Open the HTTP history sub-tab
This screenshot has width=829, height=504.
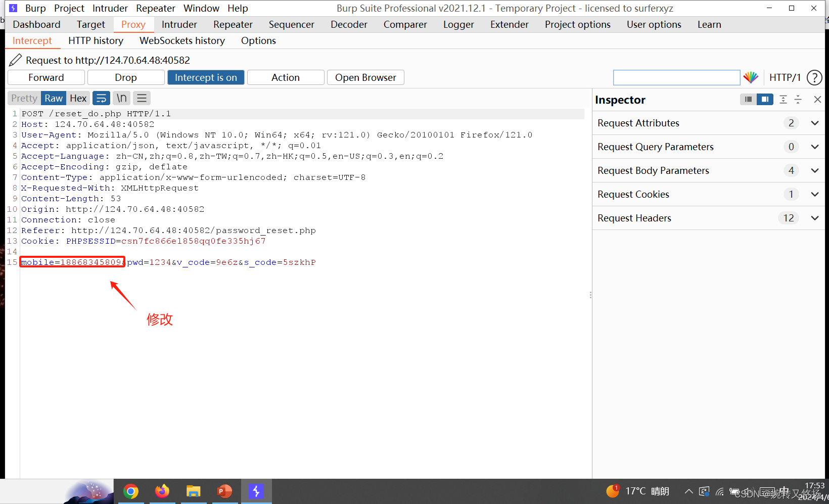pyautogui.click(x=96, y=40)
